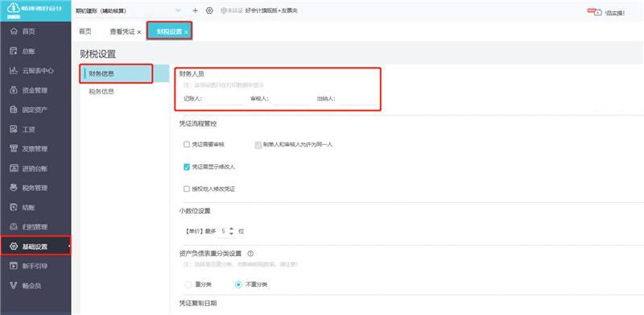Click the top right promotion text link
The height and width of the screenshot is (315, 644).
click(x=615, y=13)
